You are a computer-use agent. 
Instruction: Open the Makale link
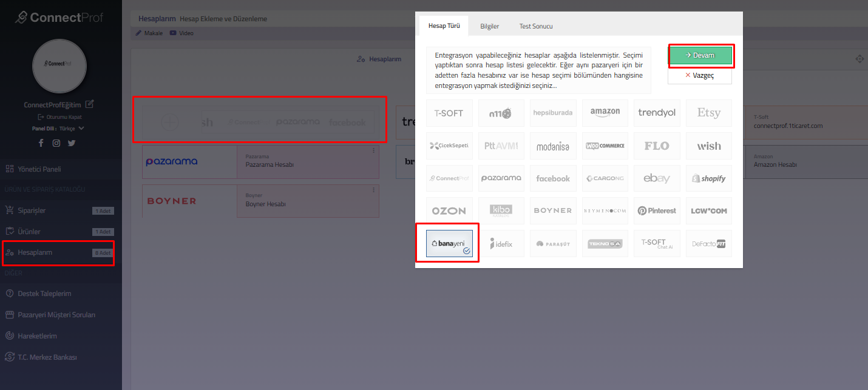click(x=149, y=33)
